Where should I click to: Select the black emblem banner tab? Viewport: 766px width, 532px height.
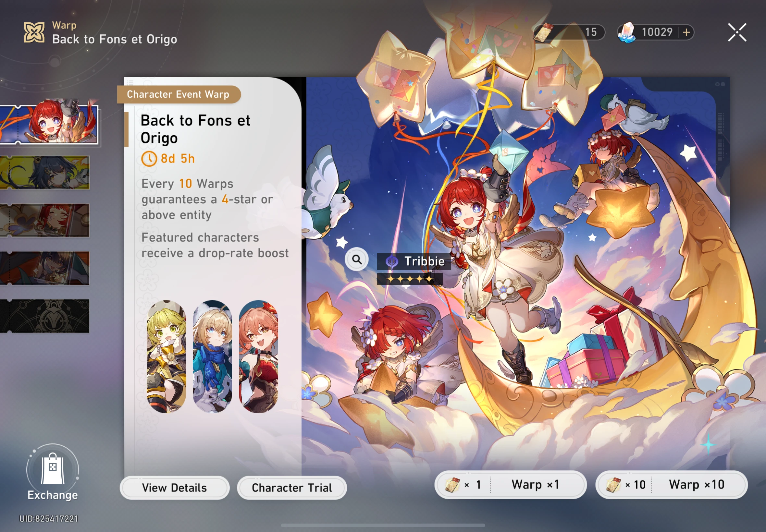pyautogui.click(x=45, y=316)
